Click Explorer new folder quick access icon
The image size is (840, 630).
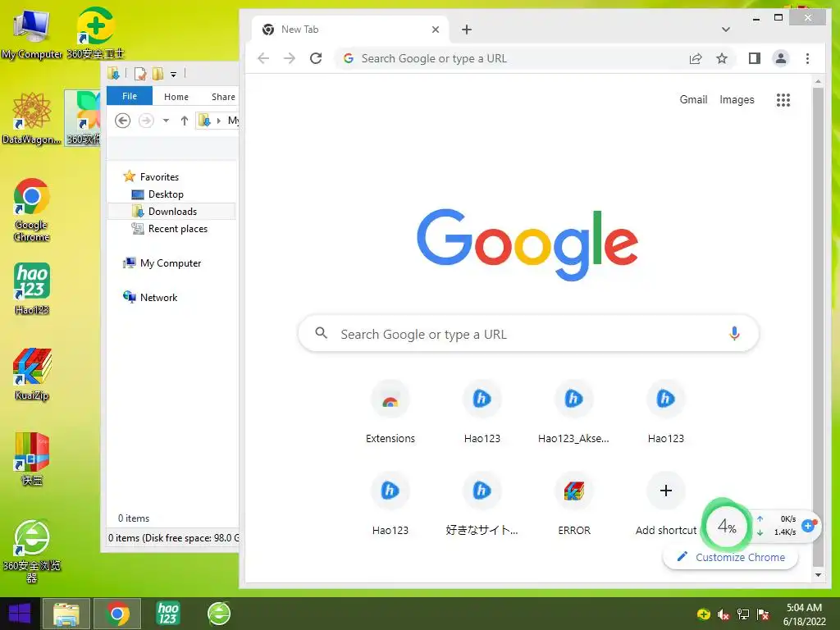(157, 74)
